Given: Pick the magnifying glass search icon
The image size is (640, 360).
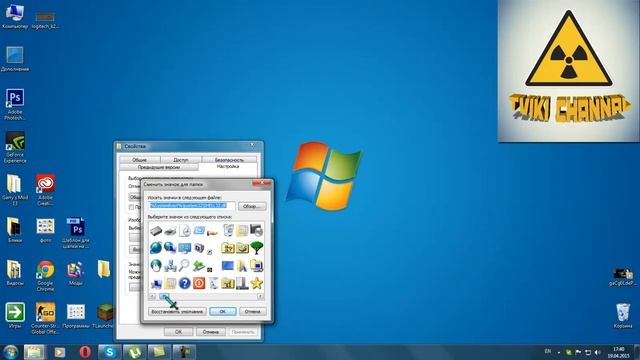Looking at the screenshot, I should pyautogui.click(x=184, y=265).
